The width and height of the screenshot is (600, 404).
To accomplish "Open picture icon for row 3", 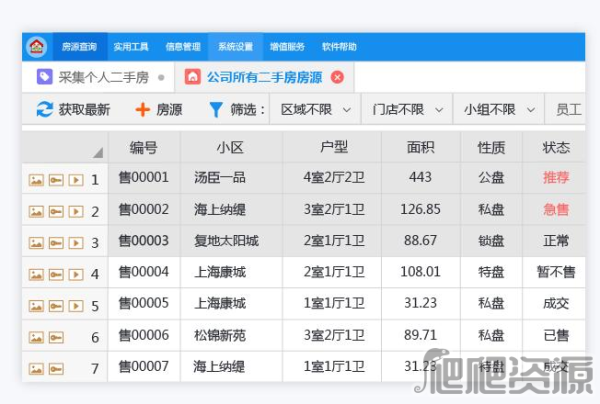I will click(36, 243).
